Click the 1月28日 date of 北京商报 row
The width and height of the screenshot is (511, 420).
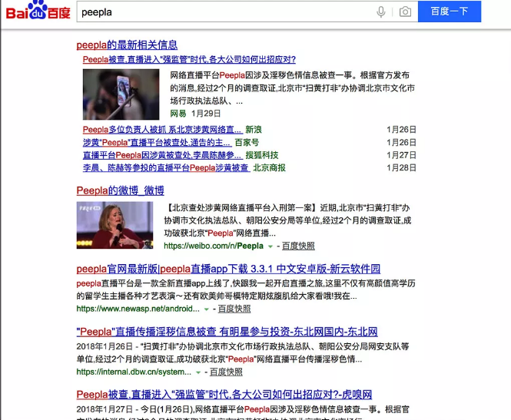(x=401, y=167)
